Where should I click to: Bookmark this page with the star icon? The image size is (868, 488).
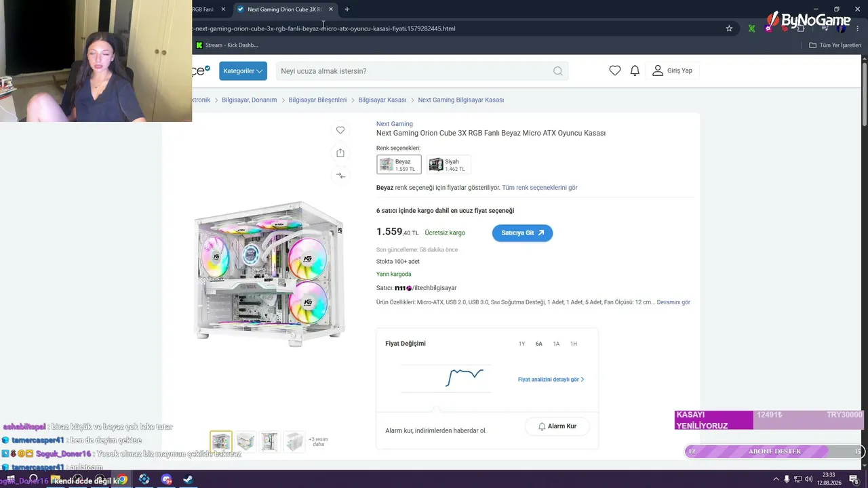[729, 28]
